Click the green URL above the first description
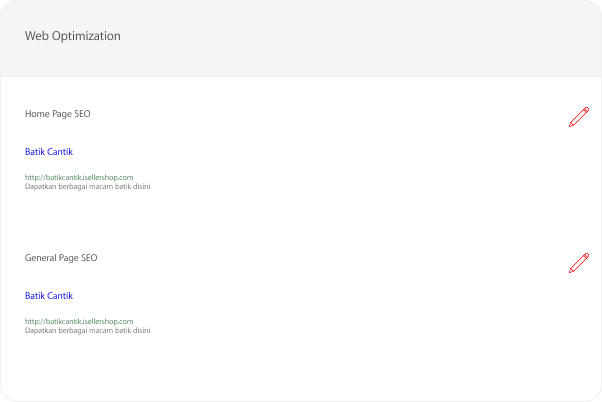Image resolution: width=602 pixels, height=402 pixels. point(79,177)
